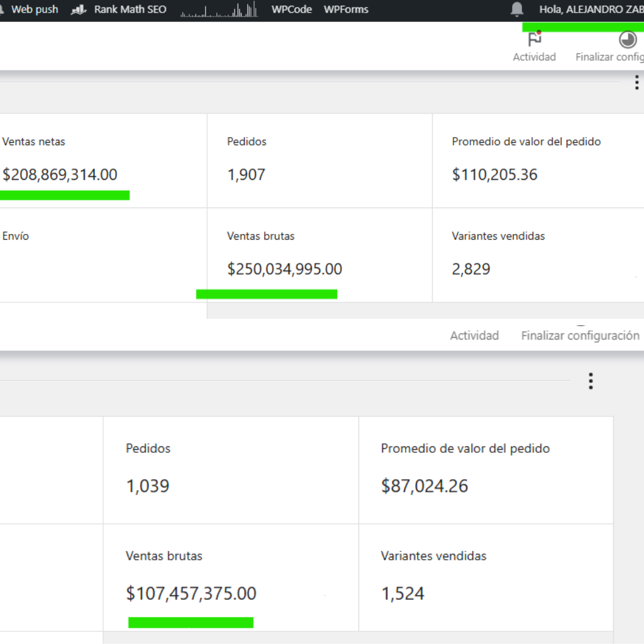Open the site stats sparkline graph
The height and width of the screenshot is (644, 644).
pyautogui.click(x=219, y=10)
